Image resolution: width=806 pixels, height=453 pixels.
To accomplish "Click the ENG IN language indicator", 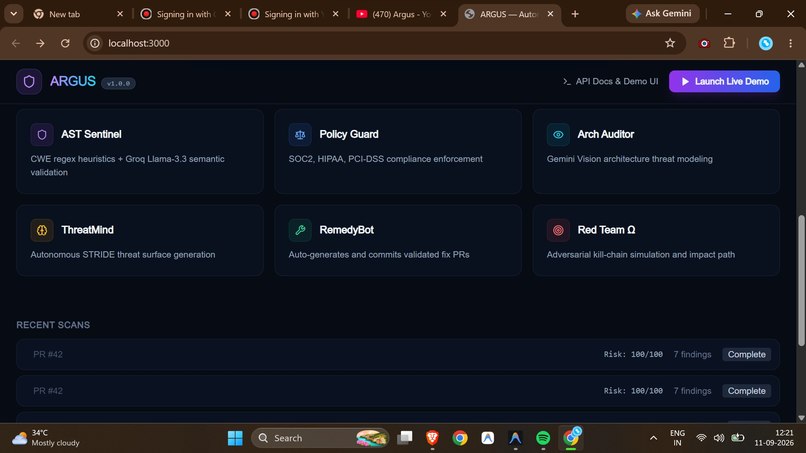I will coord(677,438).
